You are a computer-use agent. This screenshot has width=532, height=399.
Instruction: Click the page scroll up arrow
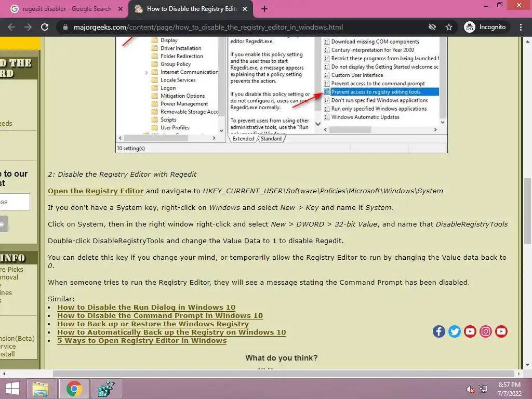[x=528, y=42]
